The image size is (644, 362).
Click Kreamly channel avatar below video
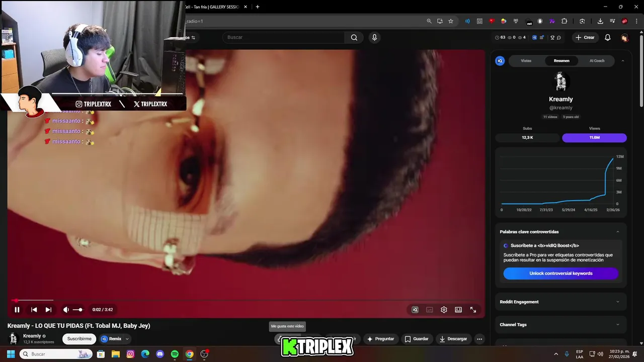pos(14,339)
